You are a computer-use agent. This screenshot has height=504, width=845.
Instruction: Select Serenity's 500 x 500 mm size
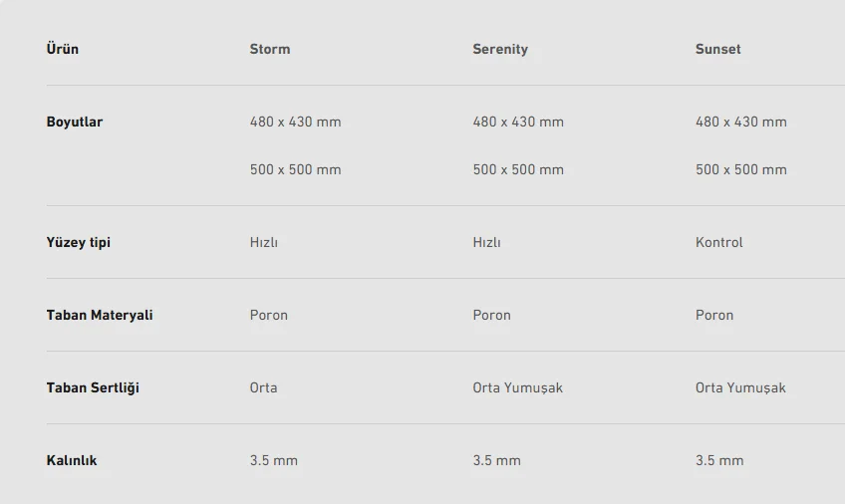(x=518, y=169)
